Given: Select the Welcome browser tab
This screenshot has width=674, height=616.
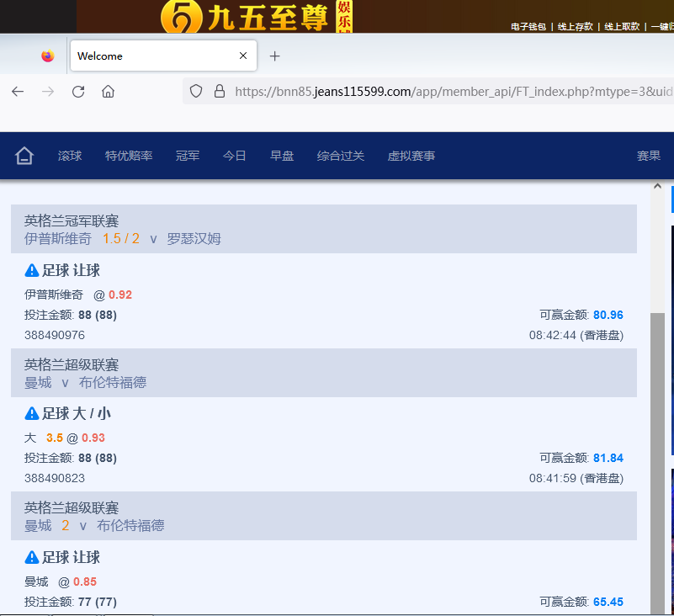Looking at the screenshot, I should point(163,56).
